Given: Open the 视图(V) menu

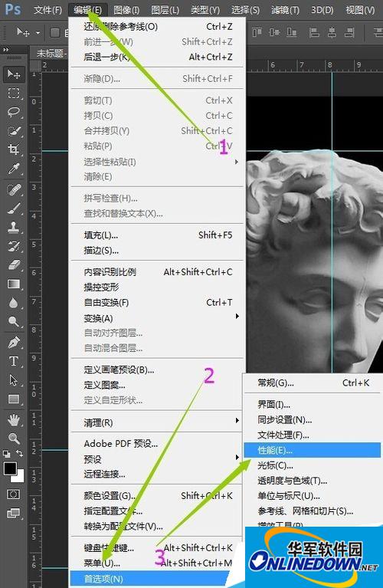Looking at the screenshot, I should tap(360, 10).
